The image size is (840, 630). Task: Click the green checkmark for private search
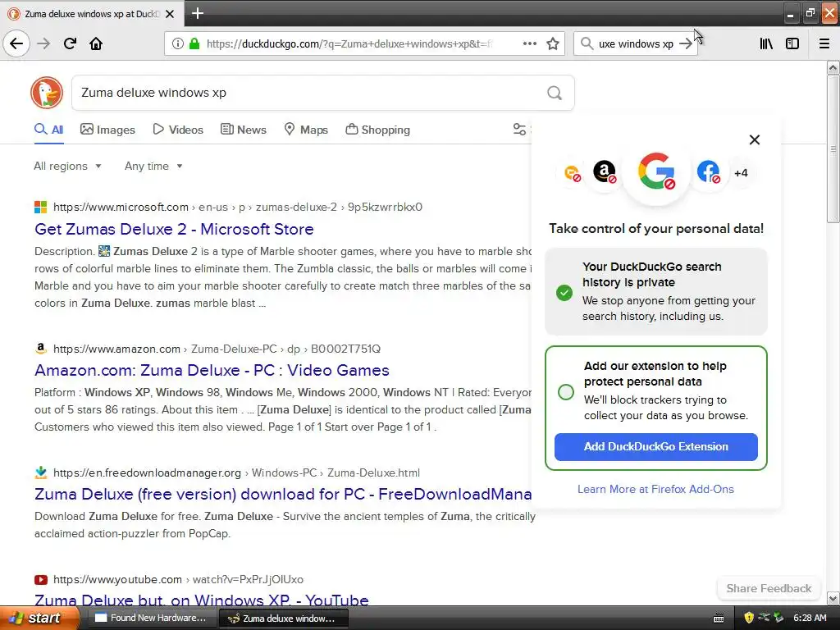pyautogui.click(x=564, y=293)
